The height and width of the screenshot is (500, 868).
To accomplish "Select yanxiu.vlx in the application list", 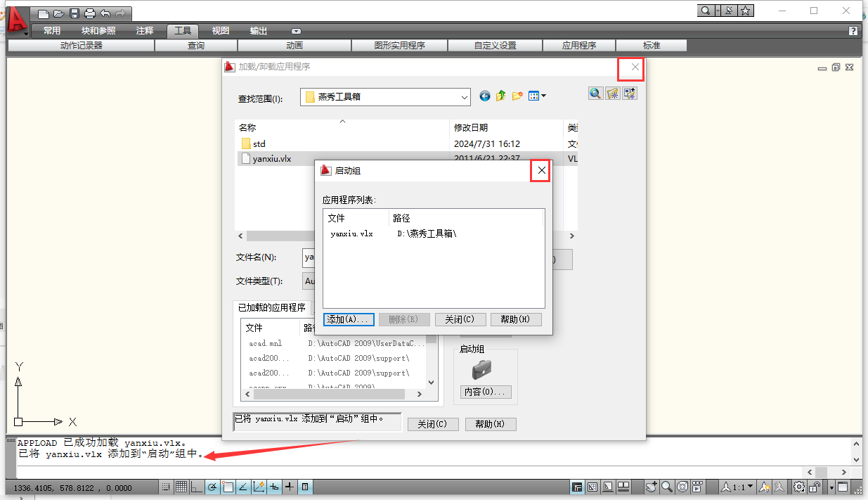I will tap(351, 233).
